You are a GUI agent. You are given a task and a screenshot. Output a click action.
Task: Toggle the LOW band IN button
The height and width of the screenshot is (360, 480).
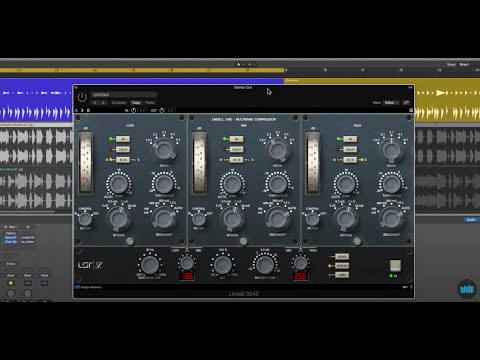pos(123,139)
